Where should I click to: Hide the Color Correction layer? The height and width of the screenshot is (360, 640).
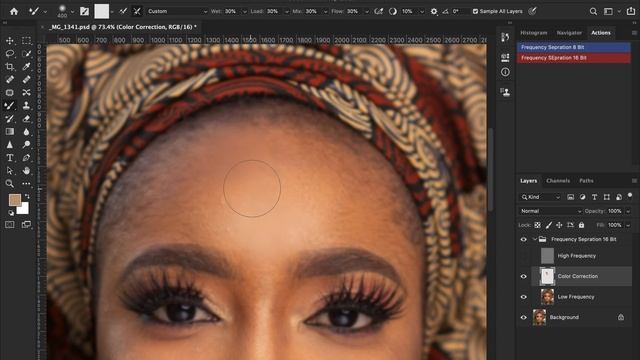coord(524,277)
